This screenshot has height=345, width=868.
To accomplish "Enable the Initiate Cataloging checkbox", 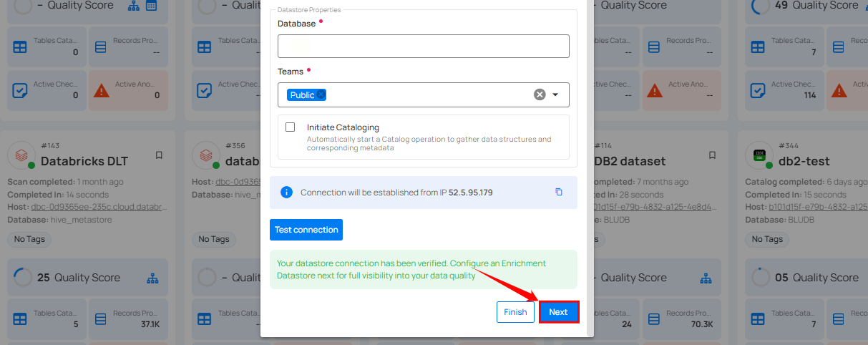I will [x=291, y=127].
